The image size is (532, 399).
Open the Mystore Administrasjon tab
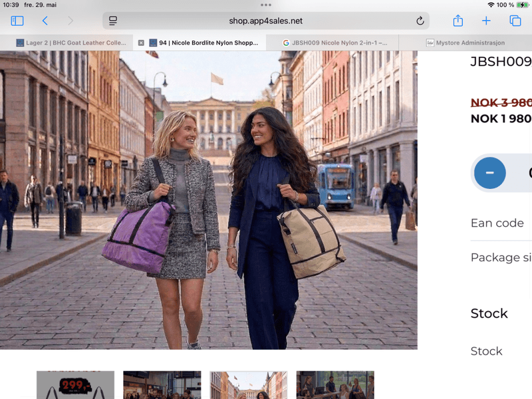tap(465, 43)
